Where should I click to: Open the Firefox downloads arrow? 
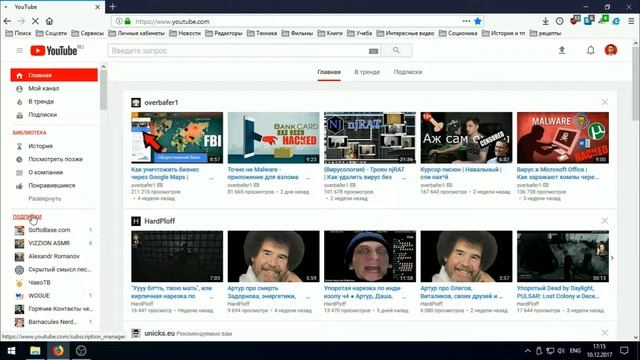545,21
